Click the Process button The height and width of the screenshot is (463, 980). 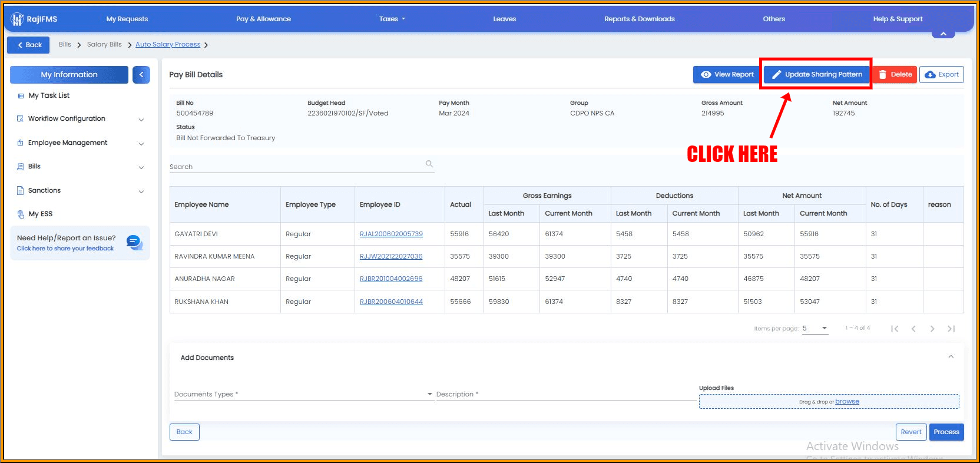coord(946,432)
